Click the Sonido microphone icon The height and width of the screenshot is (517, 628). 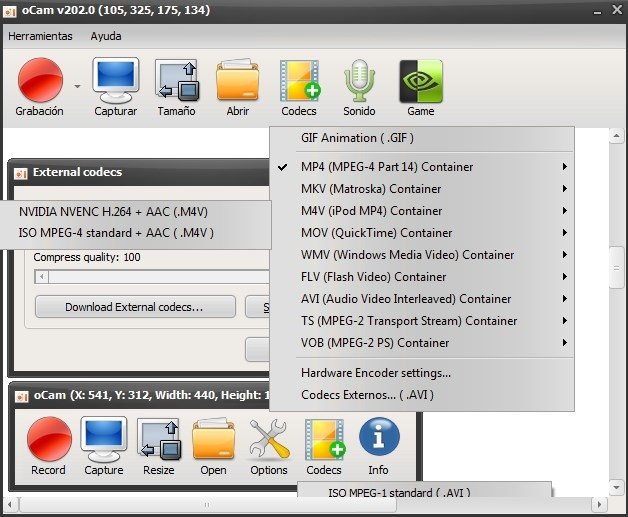359,80
